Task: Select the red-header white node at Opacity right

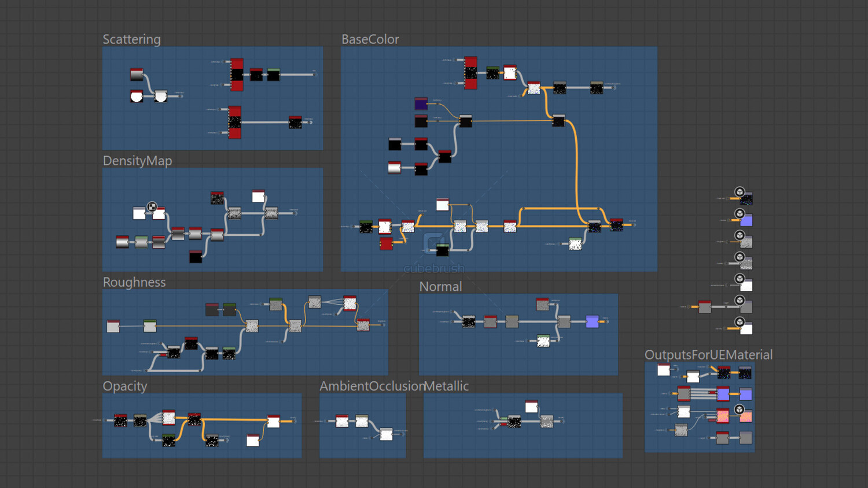Action: tap(274, 421)
